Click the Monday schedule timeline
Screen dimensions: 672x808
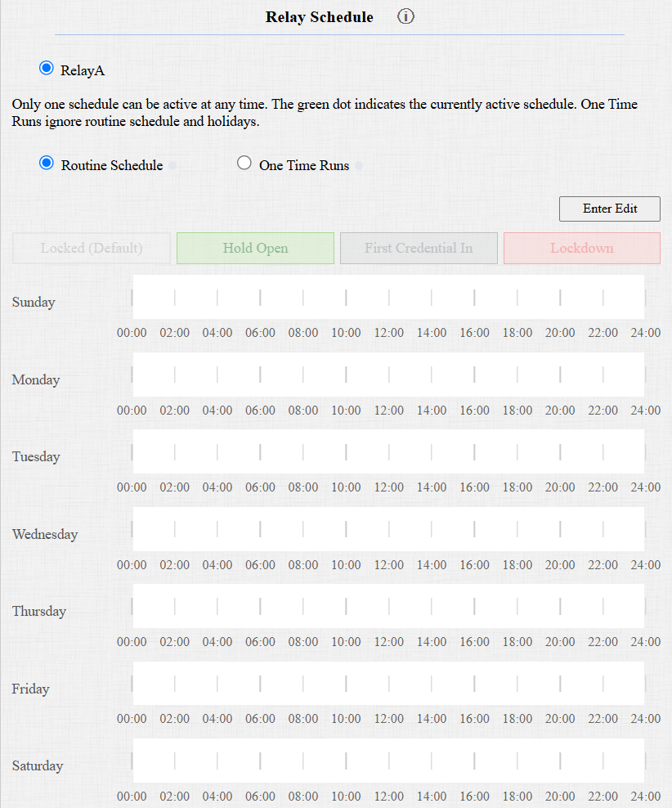(x=389, y=375)
